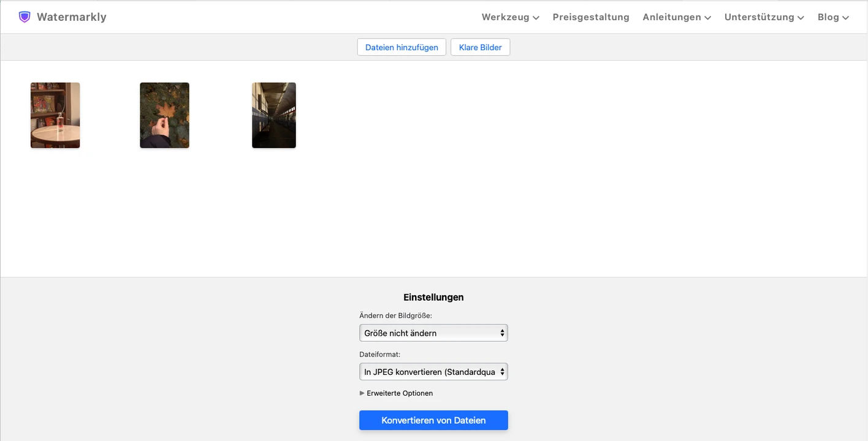Expand the Anleitungen menu

(x=676, y=17)
